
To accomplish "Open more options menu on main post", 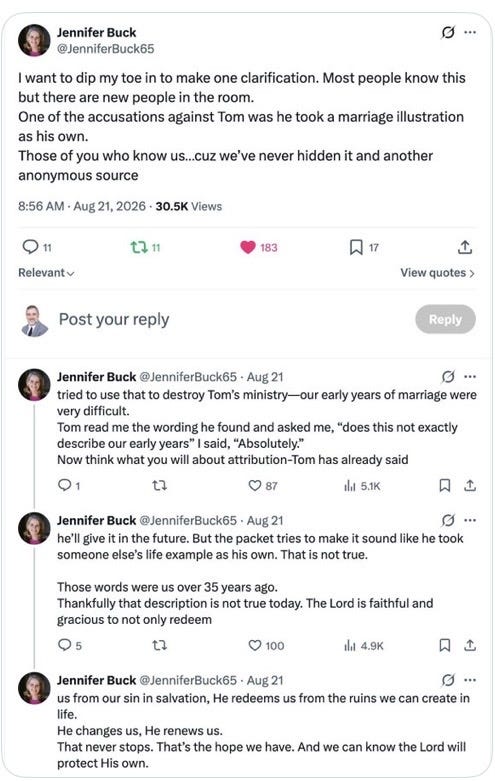I will click(470, 32).
